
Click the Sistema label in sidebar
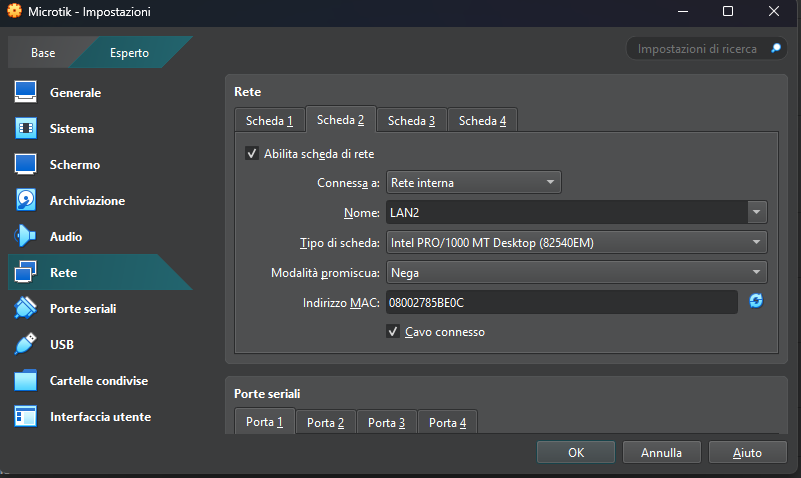tap(72, 129)
